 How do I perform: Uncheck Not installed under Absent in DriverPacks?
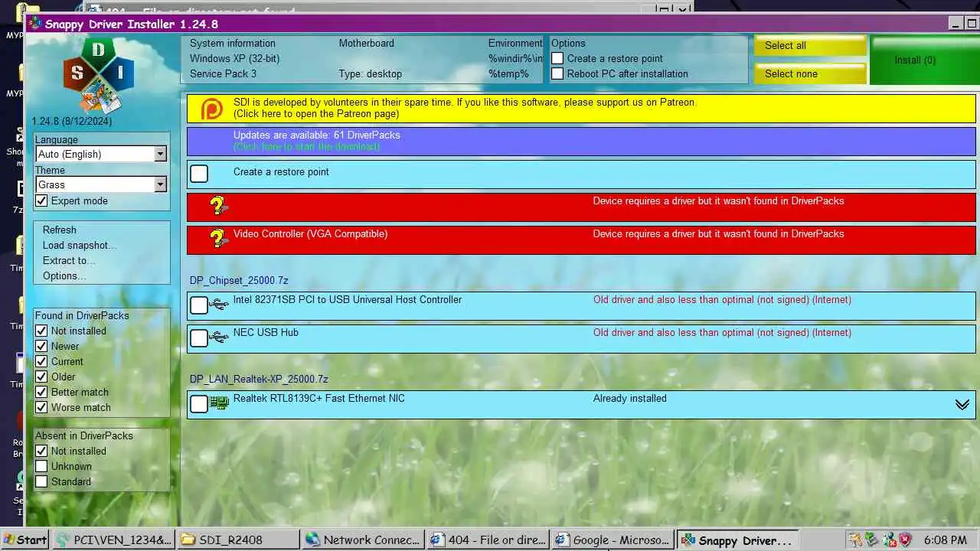(x=41, y=451)
